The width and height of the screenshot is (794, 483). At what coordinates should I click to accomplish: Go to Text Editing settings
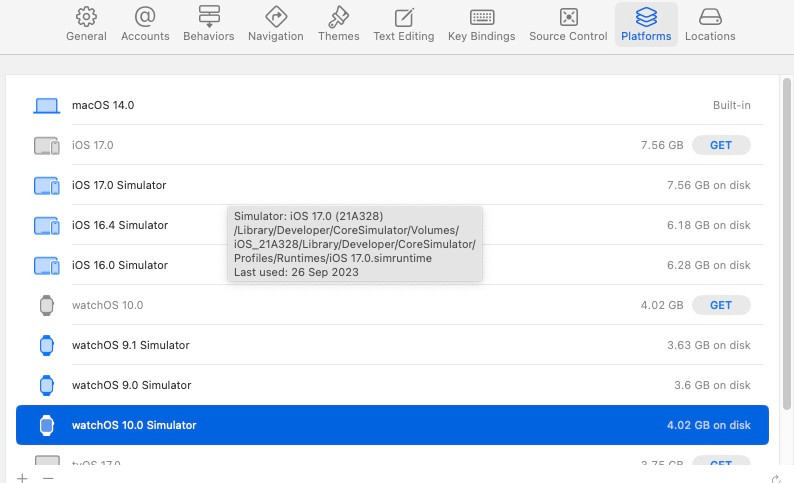(403, 17)
